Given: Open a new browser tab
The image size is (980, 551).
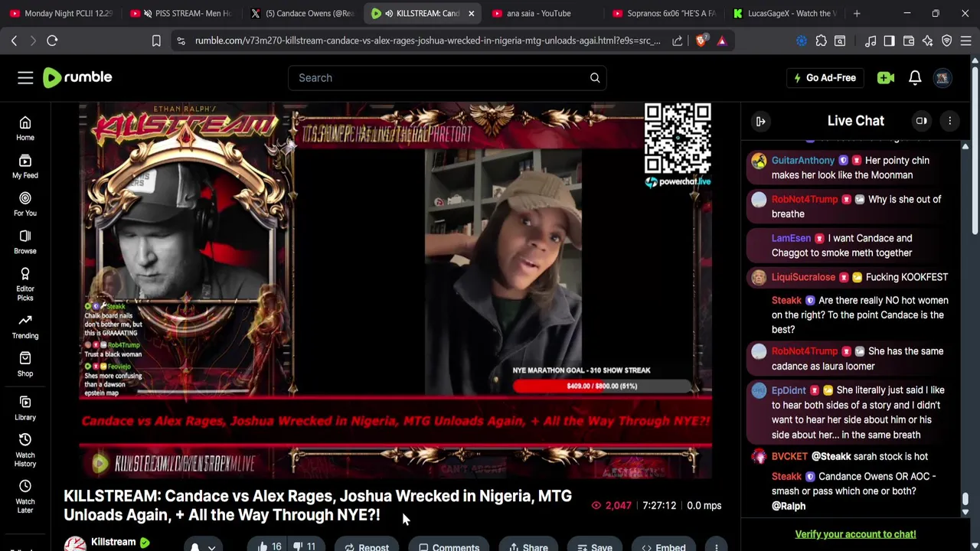Looking at the screenshot, I should (x=857, y=13).
